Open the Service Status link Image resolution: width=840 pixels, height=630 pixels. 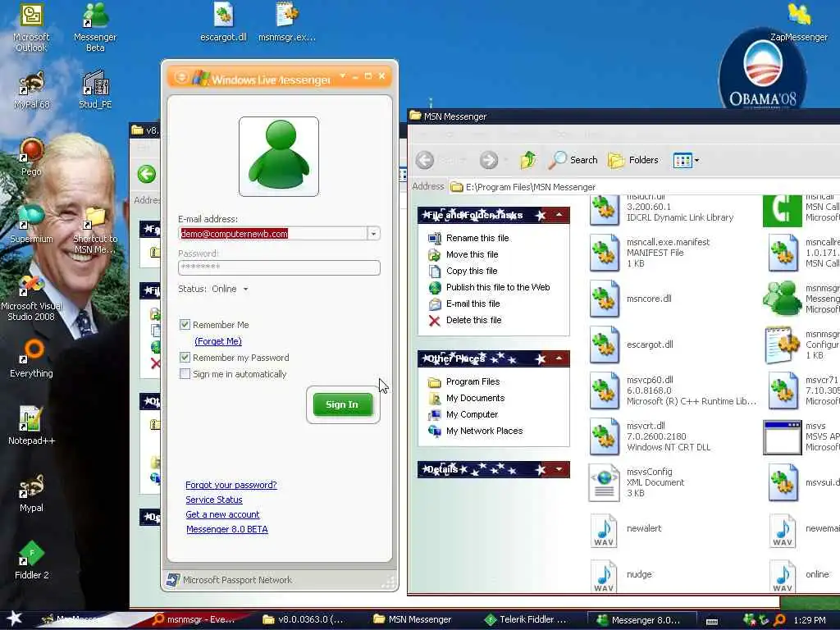[x=214, y=500]
